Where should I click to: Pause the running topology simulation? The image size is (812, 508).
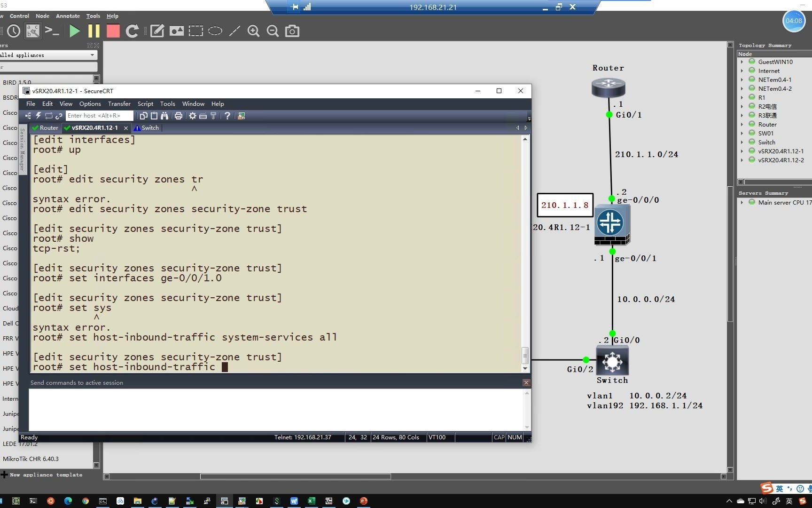[94, 31]
